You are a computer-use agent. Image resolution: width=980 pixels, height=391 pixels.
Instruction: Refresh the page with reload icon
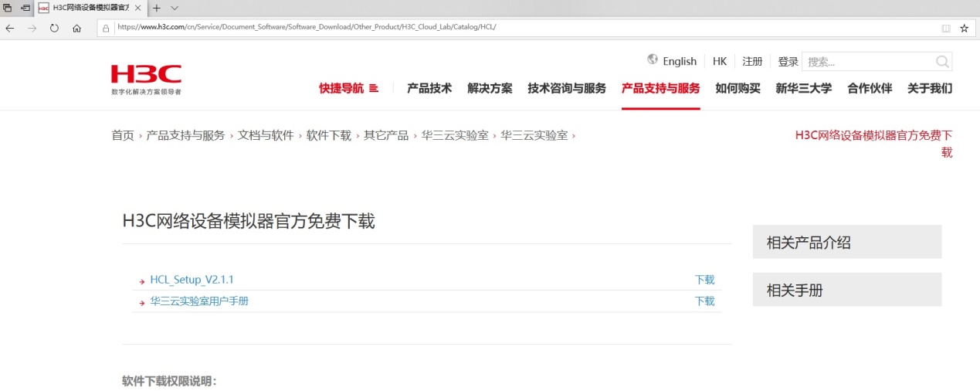pos(54,28)
